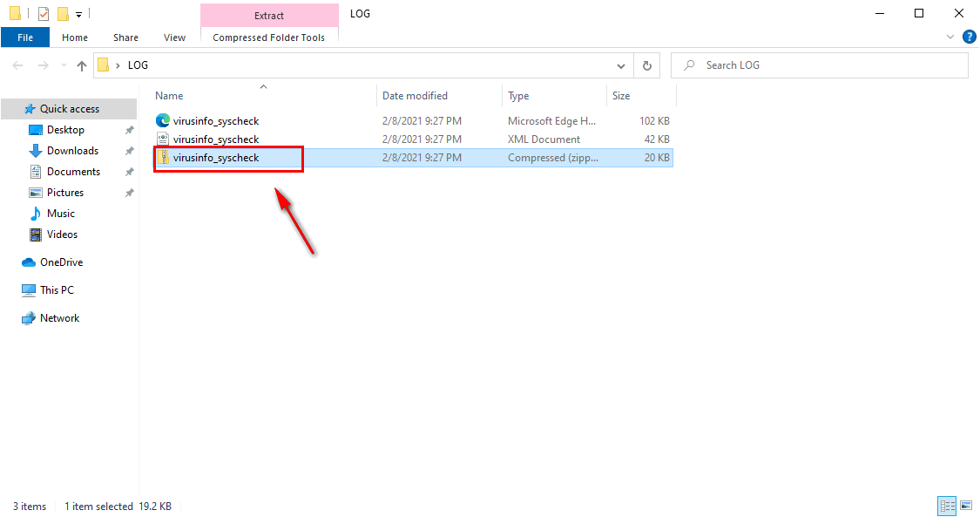Click the Properties quick access toolbar icon

pyautogui.click(x=44, y=13)
